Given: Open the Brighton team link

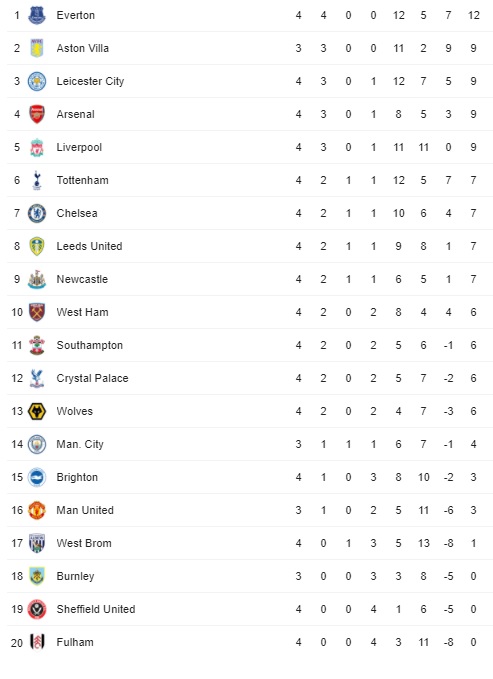Looking at the screenshot, I should 77,477.
